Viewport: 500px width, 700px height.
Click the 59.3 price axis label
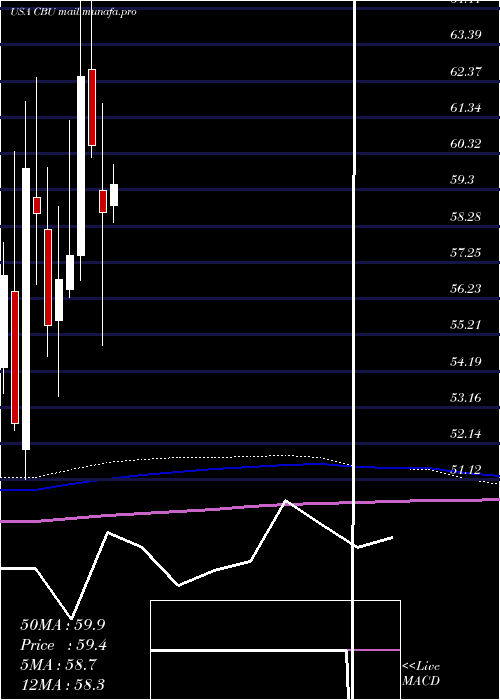[462, 180]
